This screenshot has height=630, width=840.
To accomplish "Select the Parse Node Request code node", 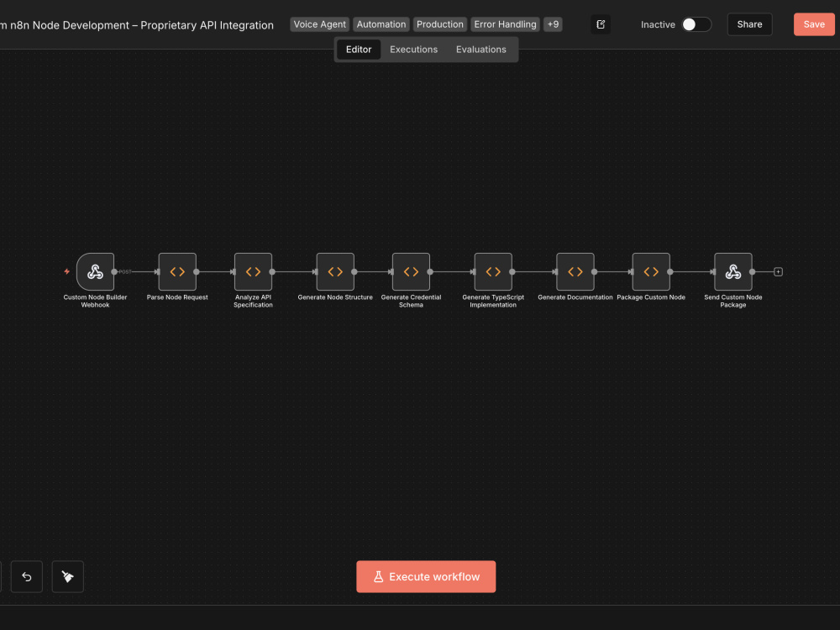I will (177, 271).
